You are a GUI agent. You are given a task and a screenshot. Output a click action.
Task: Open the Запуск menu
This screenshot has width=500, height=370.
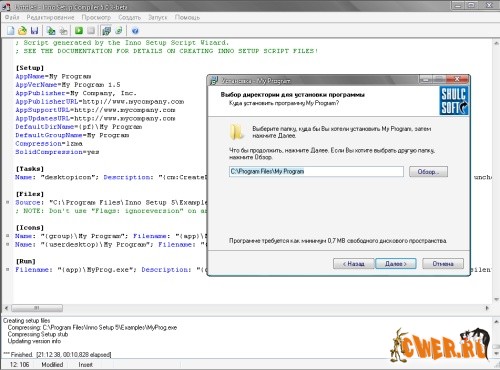tap(158, 17)
